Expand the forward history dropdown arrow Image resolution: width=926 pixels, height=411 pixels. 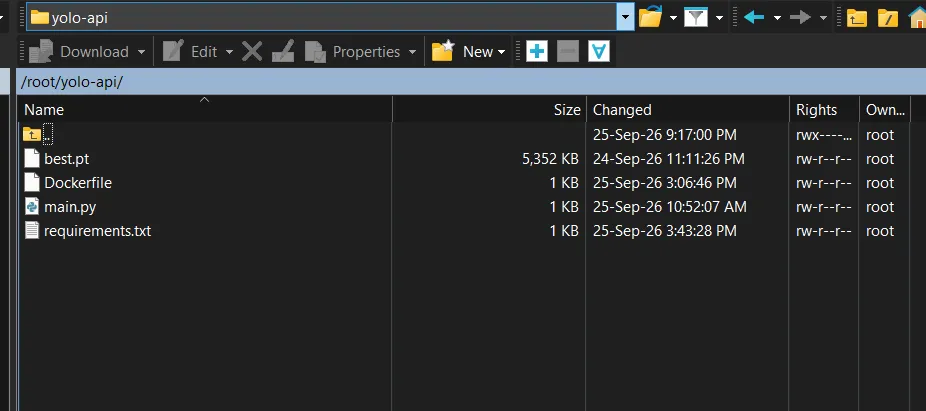823,18
